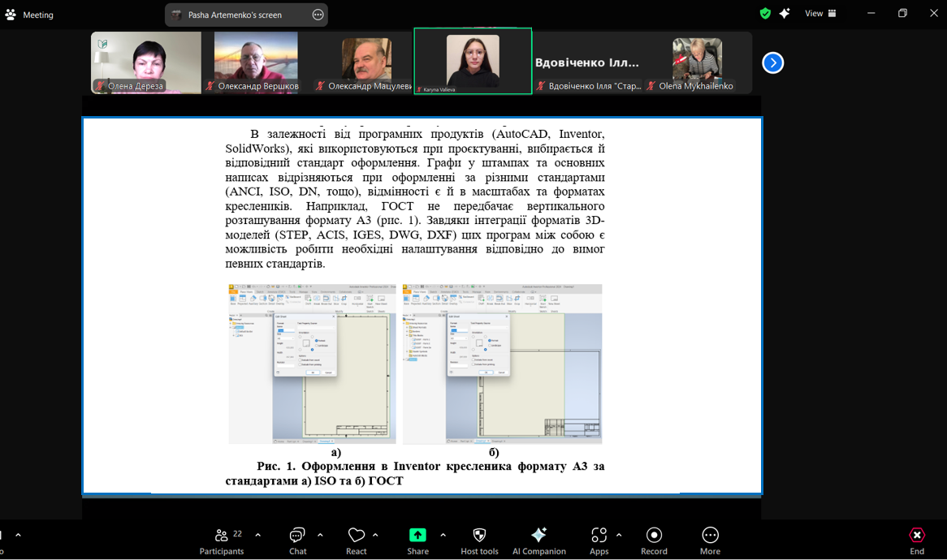Open the Participants panel
The width and height of the screenshot is (947, 560).
[222, 541]
